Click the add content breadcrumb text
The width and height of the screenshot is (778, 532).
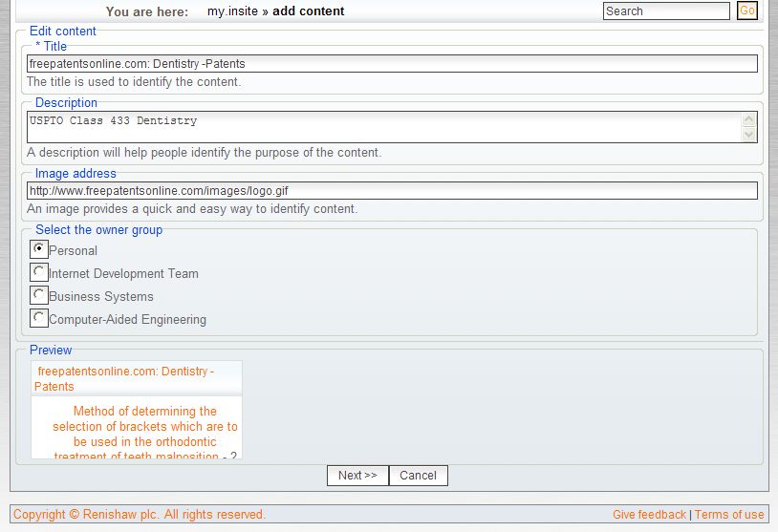click(309, 11)
